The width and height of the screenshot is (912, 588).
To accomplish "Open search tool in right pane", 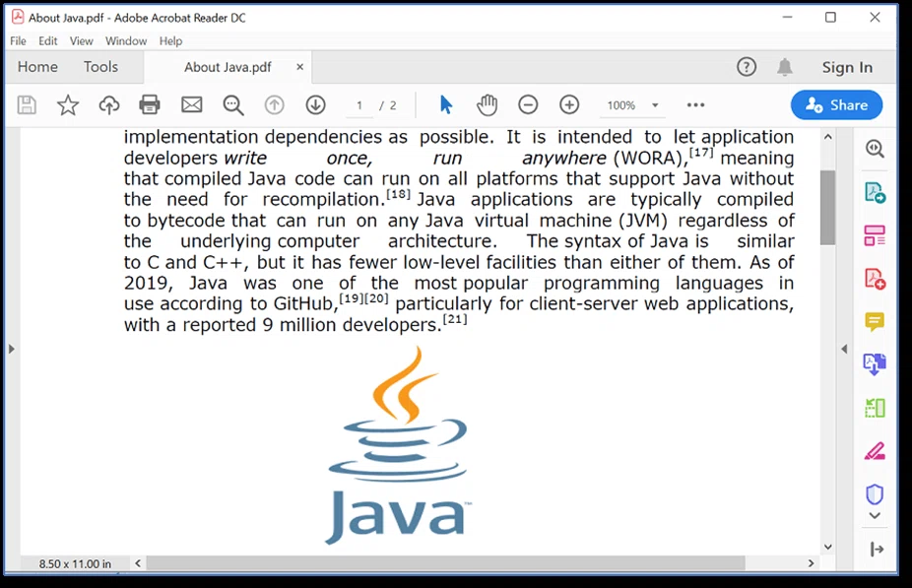I will tap(875, 149).
